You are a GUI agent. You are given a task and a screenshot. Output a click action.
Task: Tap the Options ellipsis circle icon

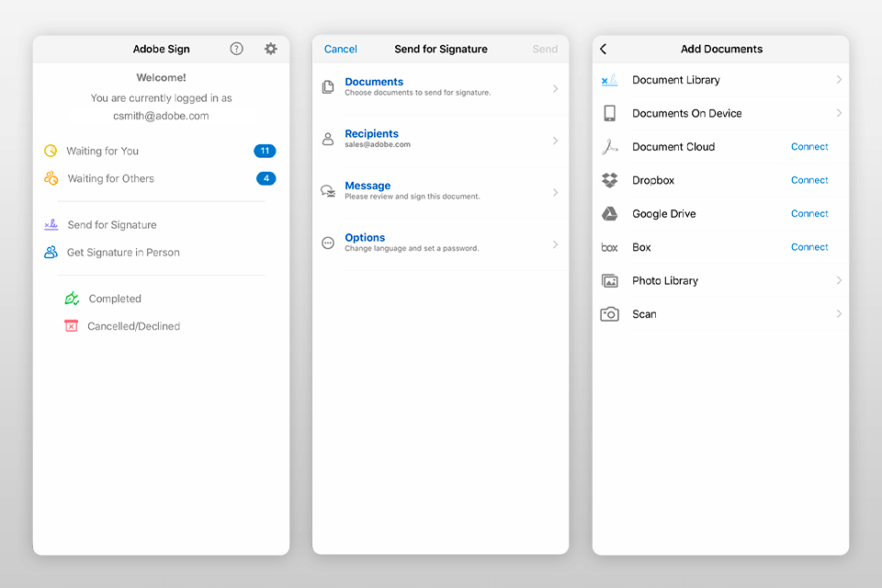point(328,243)
